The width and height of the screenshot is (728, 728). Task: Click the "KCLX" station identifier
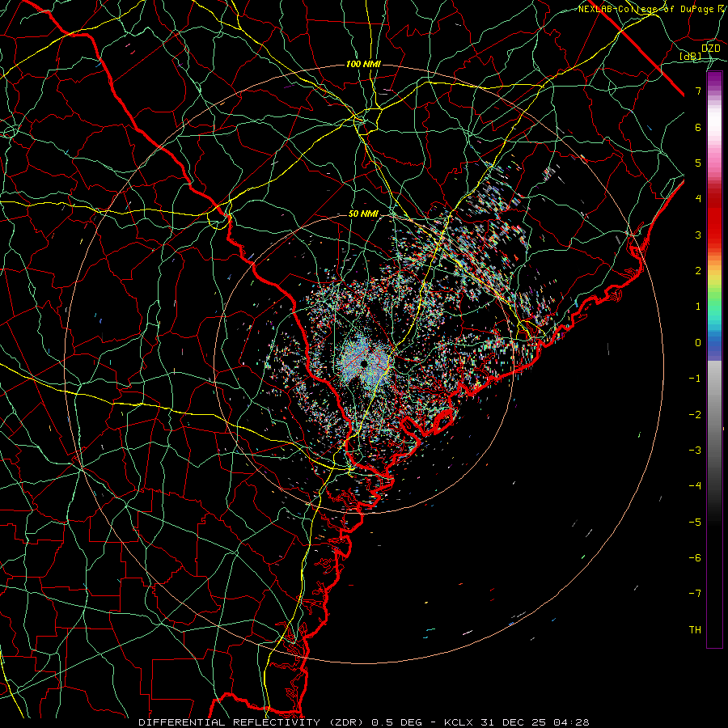(x=459, y=722)
